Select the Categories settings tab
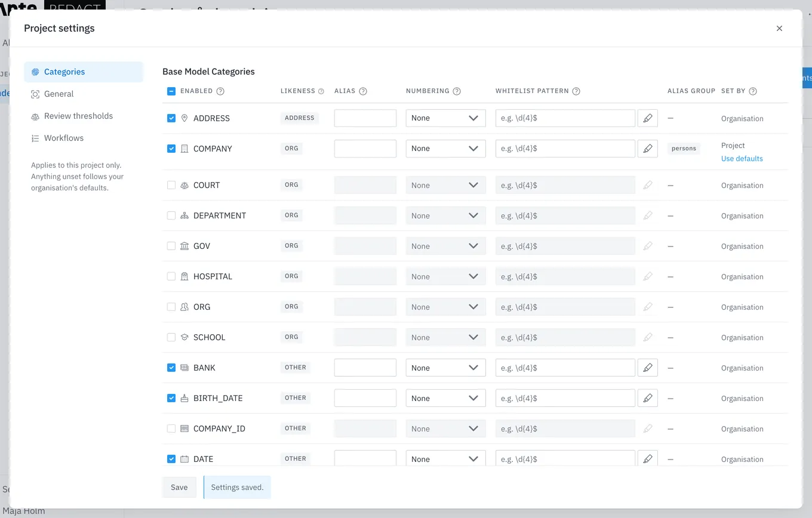The height and width of the screenshot is (518, 812). coord(84,72)
